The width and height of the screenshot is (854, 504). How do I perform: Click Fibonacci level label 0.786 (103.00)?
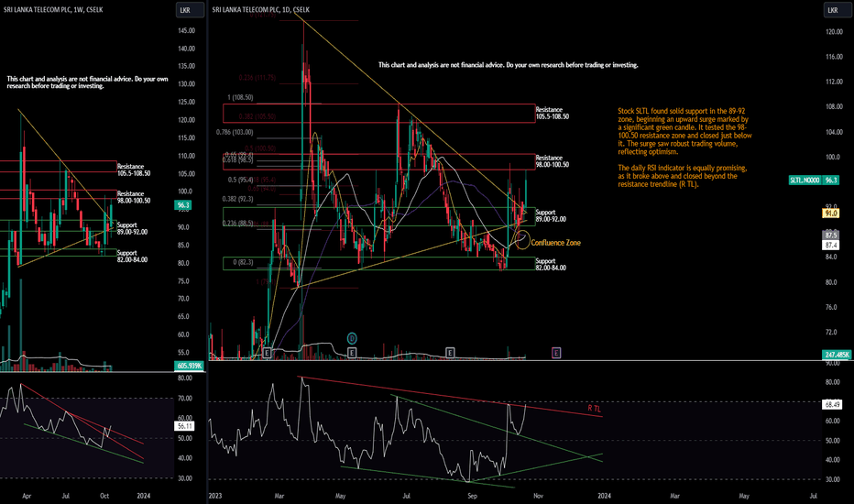point(235,132)
